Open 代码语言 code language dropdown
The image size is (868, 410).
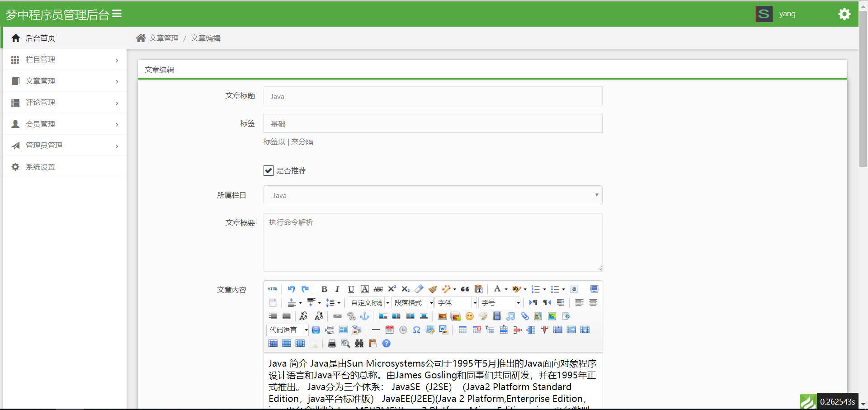(288, 330)
